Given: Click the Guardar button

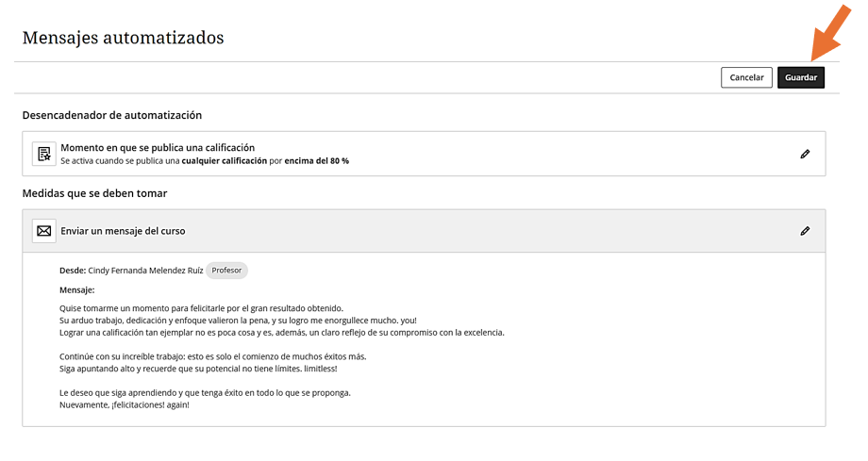Looking at the screenshot, I should click(x=801, y=77).
